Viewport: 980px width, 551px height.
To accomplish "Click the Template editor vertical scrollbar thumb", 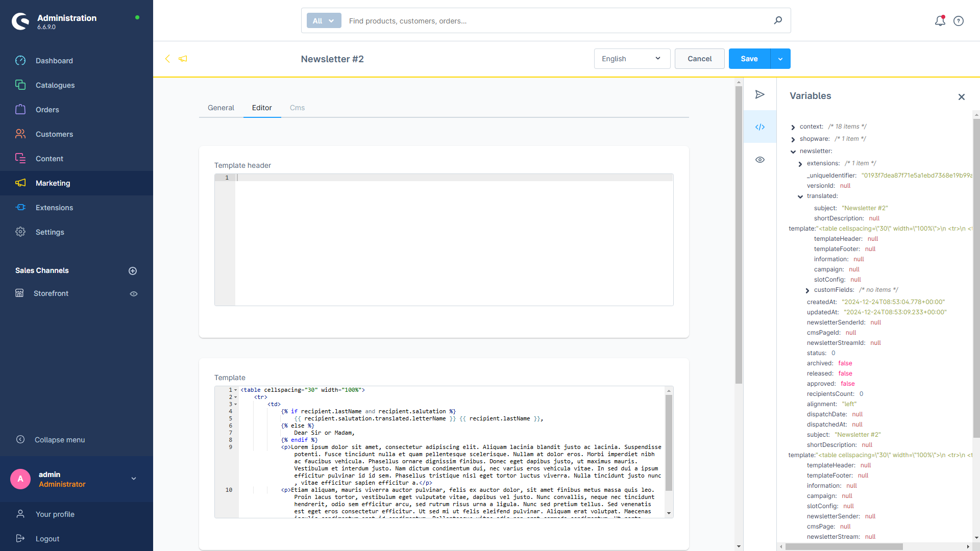I will pyautogui.click(x=669, y=442).
